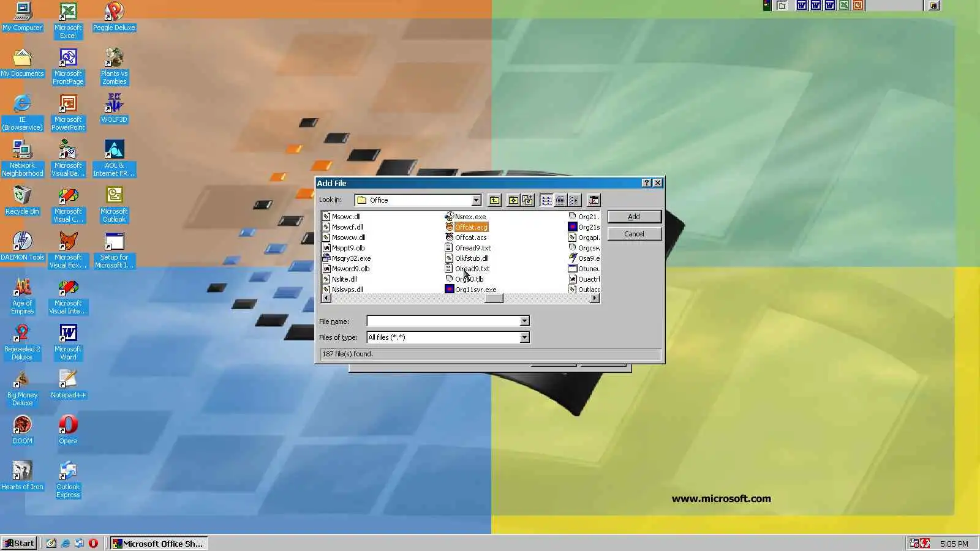Open the Start menu
Viewport: 980px width, 551px height.
(19, 543)
